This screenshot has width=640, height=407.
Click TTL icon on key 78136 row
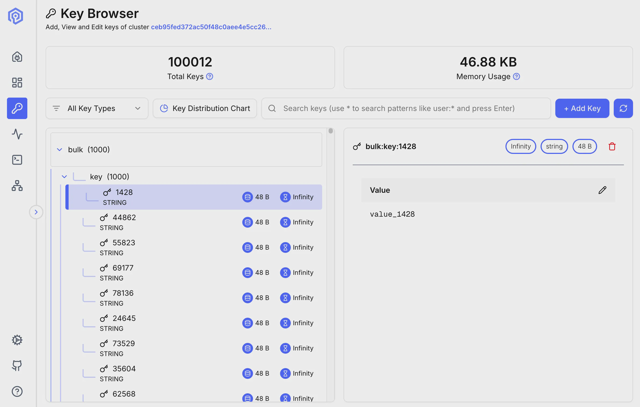pyautogui.click(x=285, y=298)
